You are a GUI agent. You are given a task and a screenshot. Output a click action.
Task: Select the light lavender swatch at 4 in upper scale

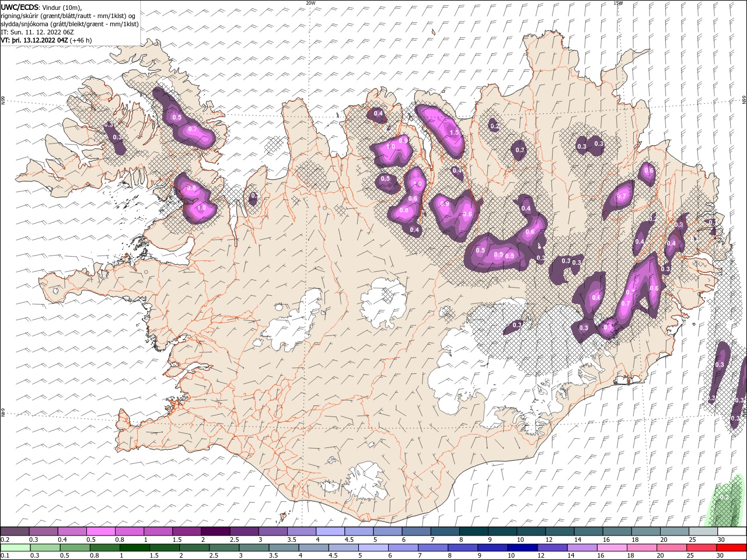click(x=330, y=531)
